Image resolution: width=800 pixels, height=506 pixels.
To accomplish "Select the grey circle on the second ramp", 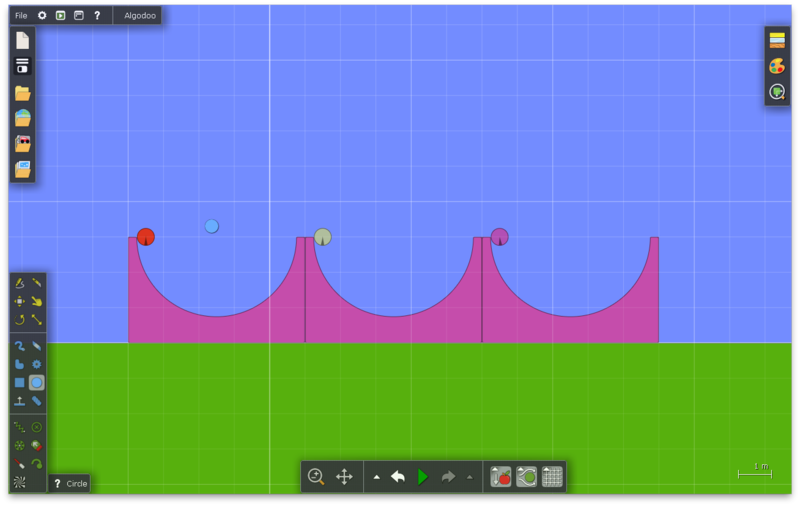I will pos(322,237).
